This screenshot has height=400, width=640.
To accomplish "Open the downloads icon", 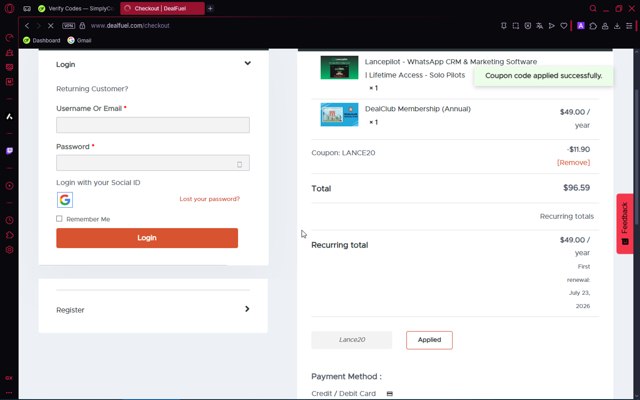I will coord(617,26).
